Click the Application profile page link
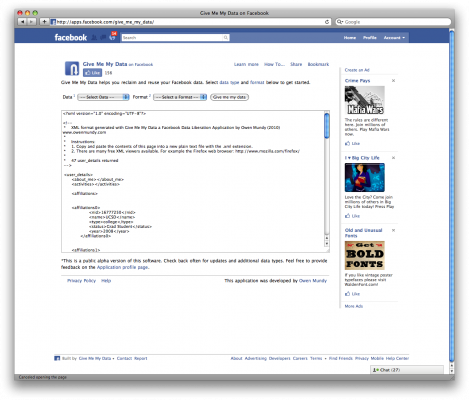 [x=123, y=267]
